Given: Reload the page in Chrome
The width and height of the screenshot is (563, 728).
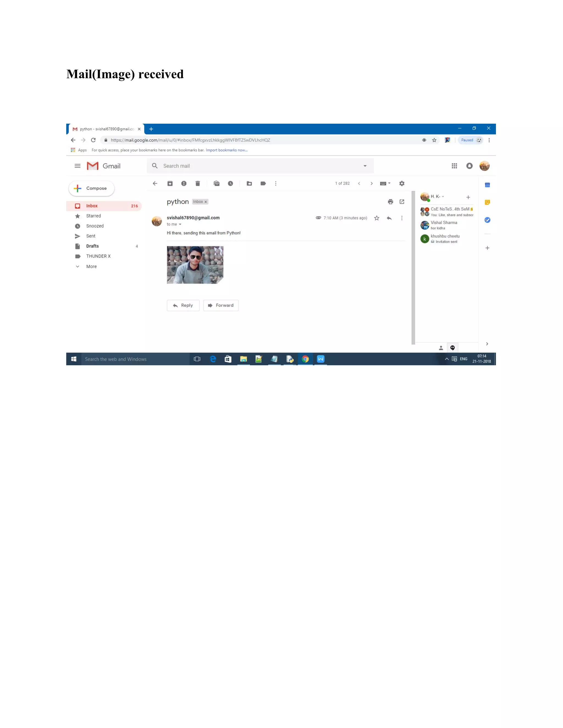Looking at the screenshot, I should [x=93, y=140].
